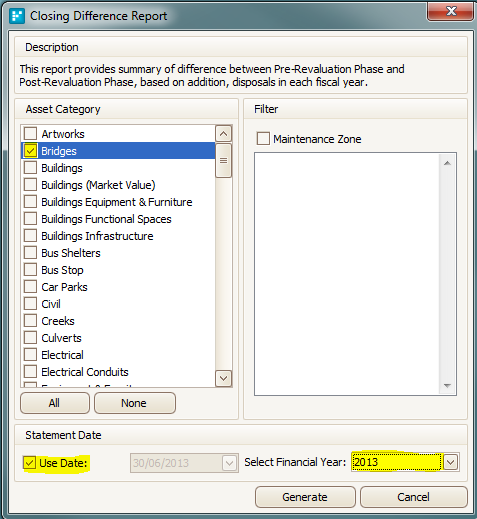Click the asset list scroll up arrow
The image size is (477, 519).
pos(223,134)
